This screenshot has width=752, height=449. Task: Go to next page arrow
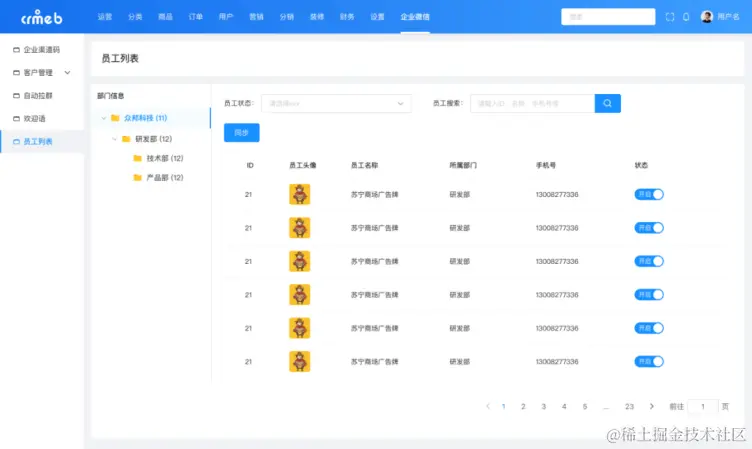coord(651,406)
